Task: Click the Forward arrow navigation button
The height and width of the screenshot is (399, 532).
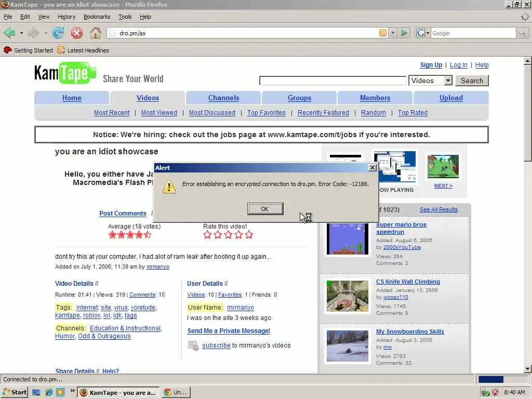Action: tap(33, 33)
